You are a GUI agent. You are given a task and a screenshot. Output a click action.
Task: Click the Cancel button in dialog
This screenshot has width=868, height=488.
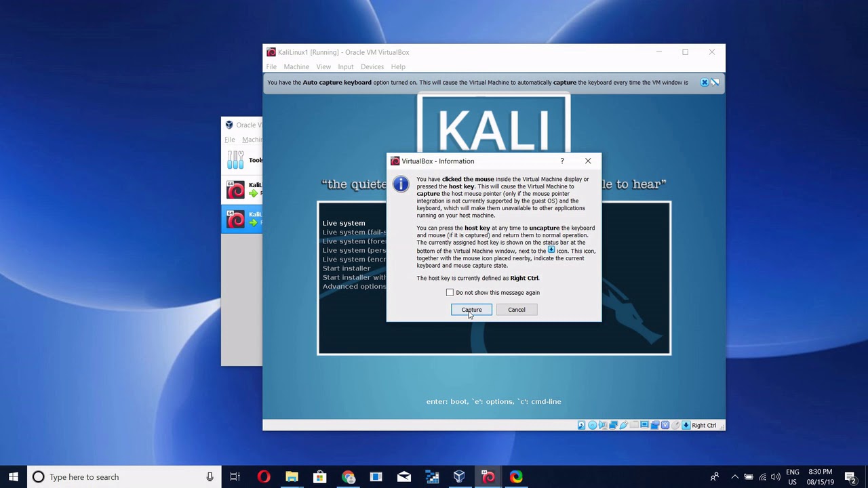tap(517, 310)
